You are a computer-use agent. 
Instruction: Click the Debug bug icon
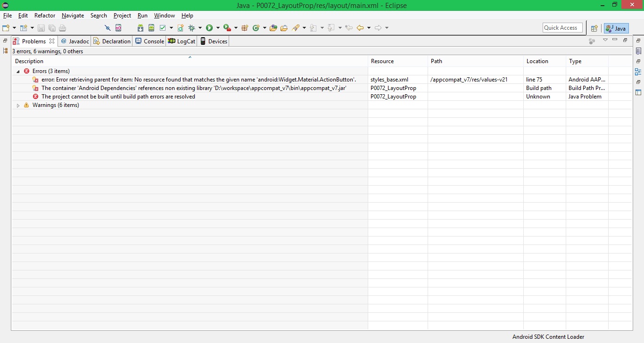coord(192,28)
